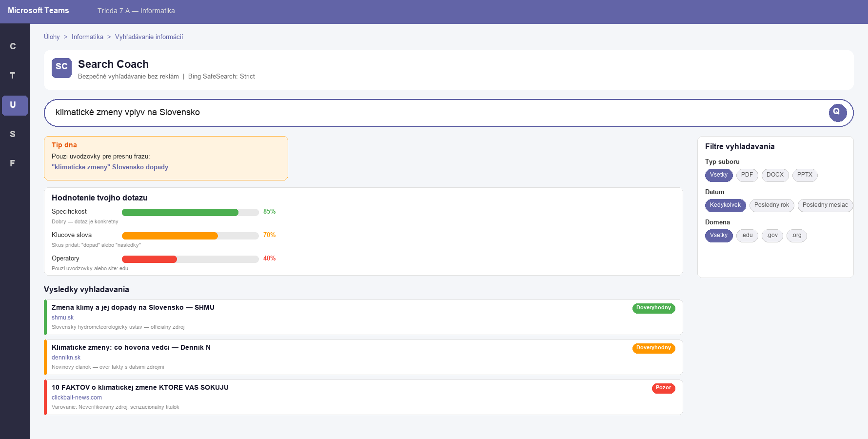This screenshot has height=439, width=868.
Task: Open the dennikn.sk result link
Action: [x=66, y=358]
